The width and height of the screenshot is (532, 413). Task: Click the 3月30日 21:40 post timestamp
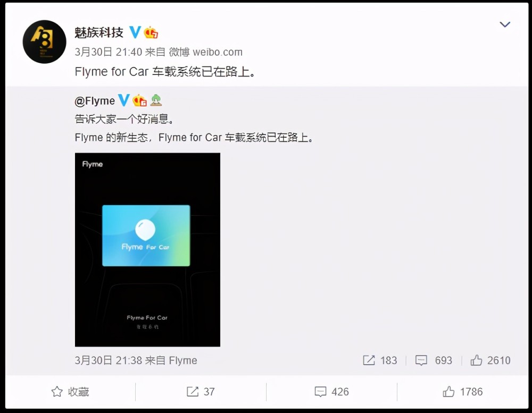click(x=108, y=52)
